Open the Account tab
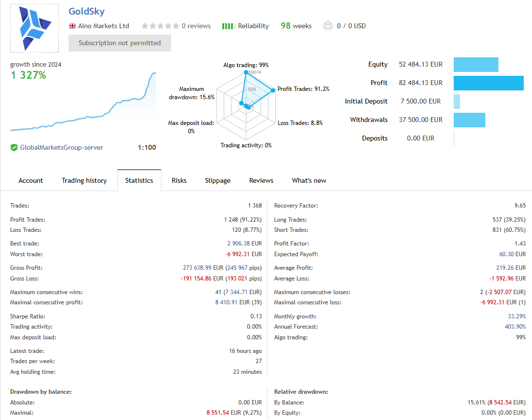Screen dimensions: 532x420 click(31, 180)
